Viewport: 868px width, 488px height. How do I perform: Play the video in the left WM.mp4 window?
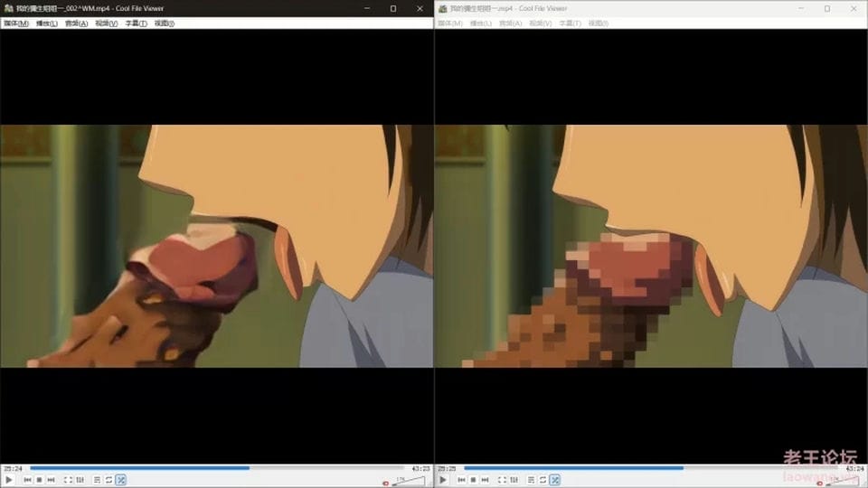[9, 480]
